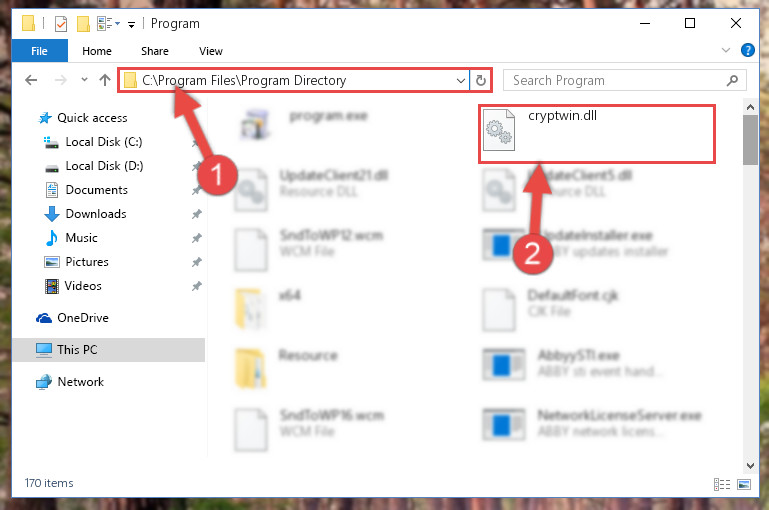Switch to details view layout icon
Screen dimensions: 769x510
click(x=722, y=484)
